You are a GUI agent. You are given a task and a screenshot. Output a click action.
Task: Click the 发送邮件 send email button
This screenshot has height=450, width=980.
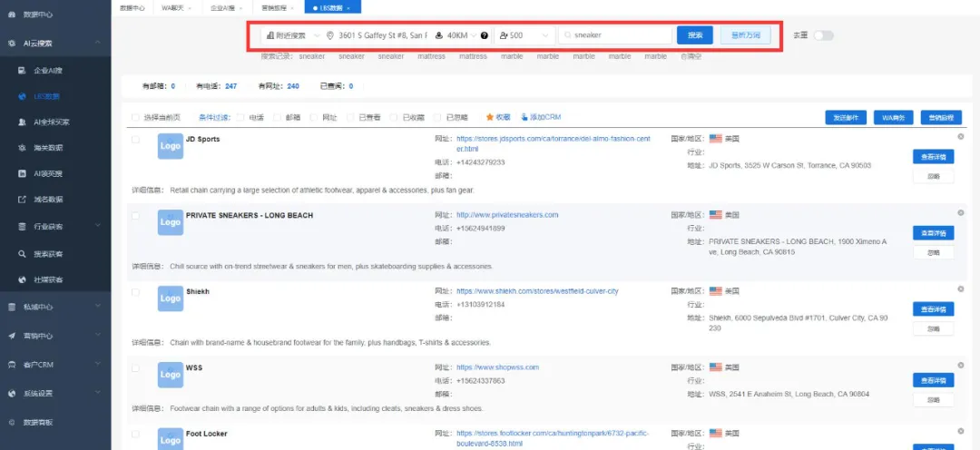pyautogui.click(x=846, y=117)
